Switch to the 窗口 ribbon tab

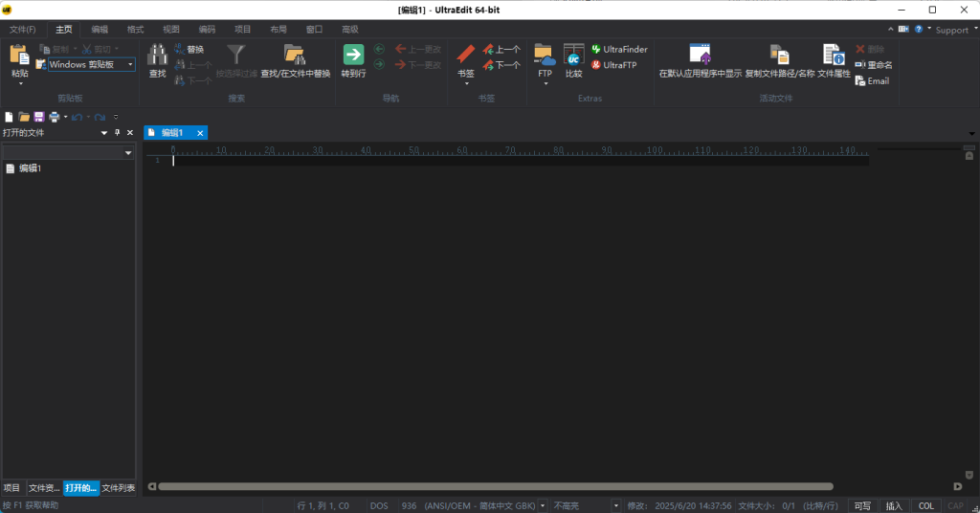click(314, 30)
